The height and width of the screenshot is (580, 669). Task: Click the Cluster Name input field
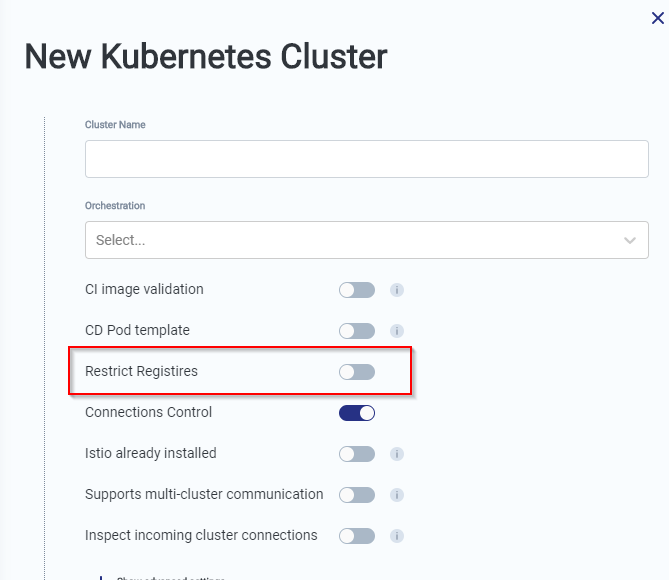click(366, 159)
